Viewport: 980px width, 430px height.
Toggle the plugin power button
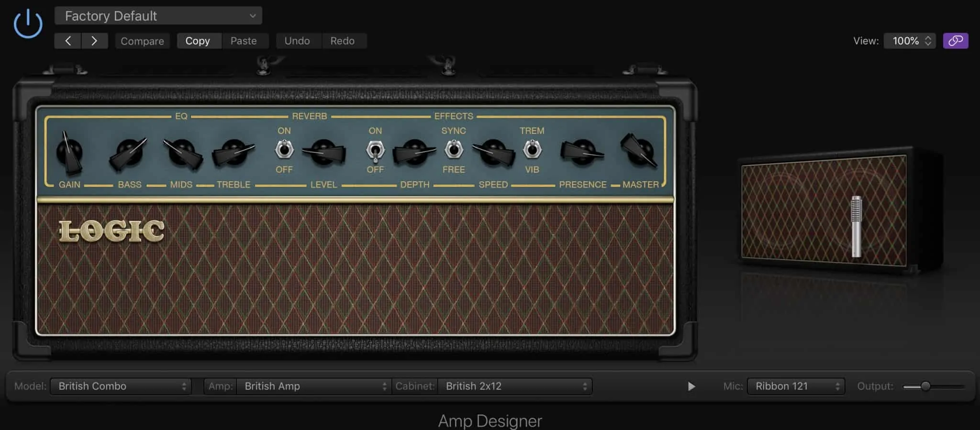point(28,23)
